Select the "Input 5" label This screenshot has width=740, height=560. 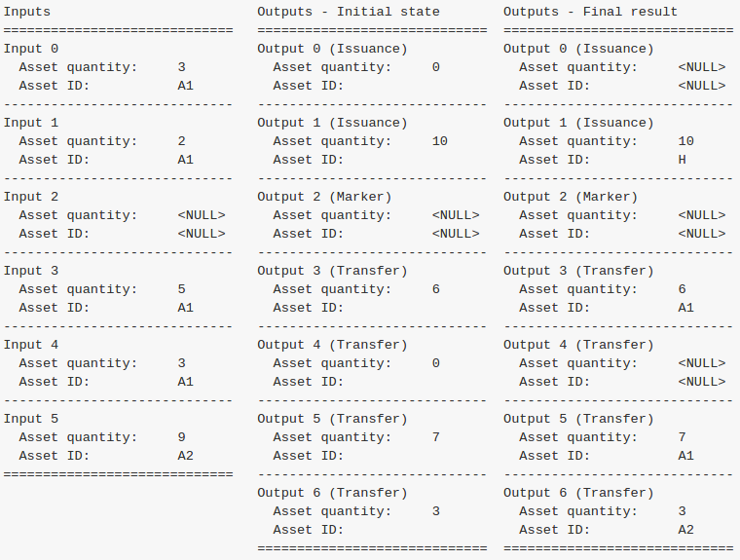[x=31, y=419]
